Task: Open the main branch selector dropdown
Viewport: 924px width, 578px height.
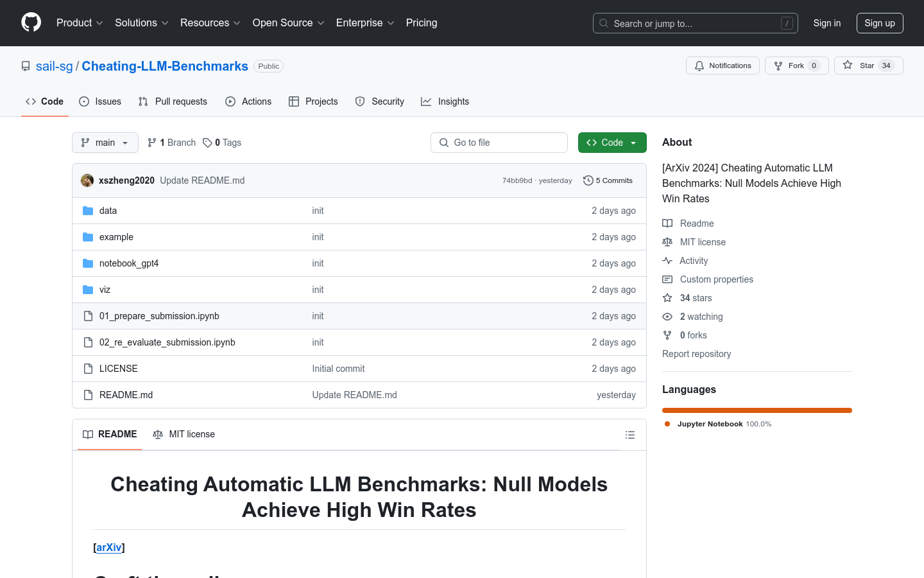Action: (x=105, y=143)
